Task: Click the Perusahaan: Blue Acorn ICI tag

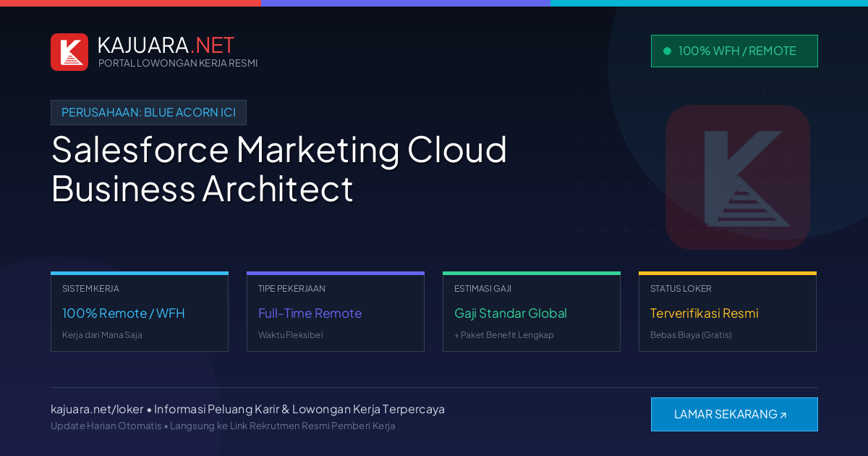Action: [x=148, y=112]
